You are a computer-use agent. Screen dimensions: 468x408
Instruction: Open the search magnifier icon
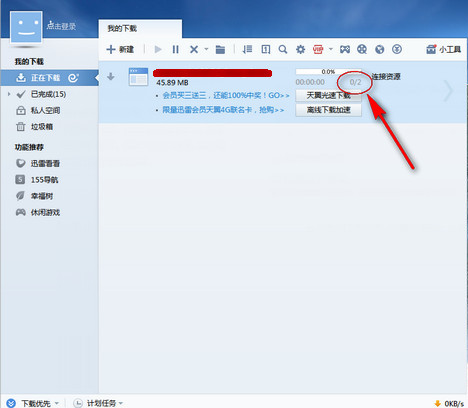tap(283, 50)
